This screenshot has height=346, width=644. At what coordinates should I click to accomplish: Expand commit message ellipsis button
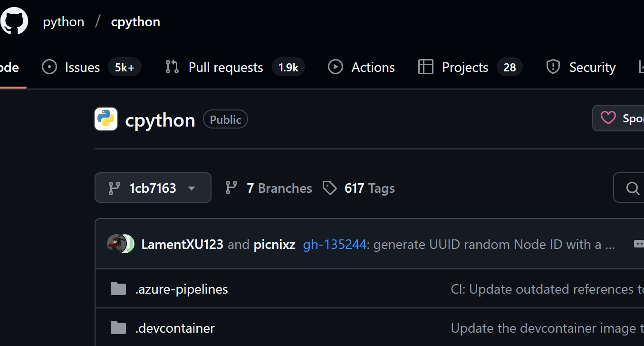click(639, 244)
